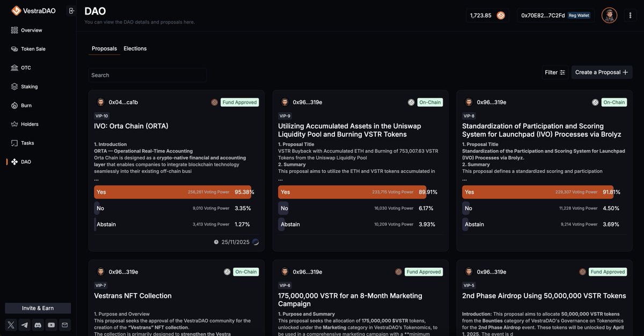Click the VIP-7 tag label
The height and width of the screenshot is (336, 644).
101,286
